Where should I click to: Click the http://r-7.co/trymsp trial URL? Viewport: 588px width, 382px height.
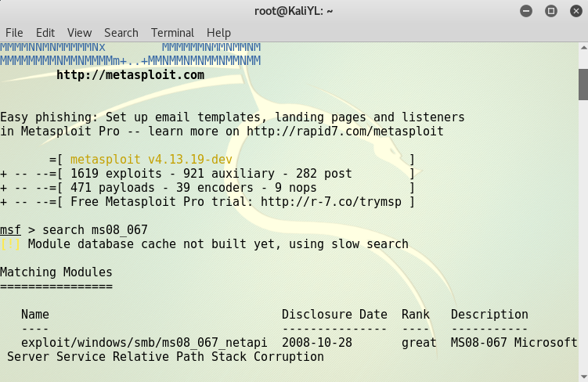(x=330, y=202)
